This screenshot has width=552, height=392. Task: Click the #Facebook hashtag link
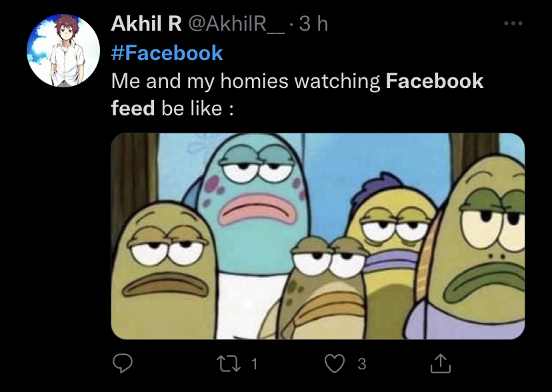pos(167,53)
